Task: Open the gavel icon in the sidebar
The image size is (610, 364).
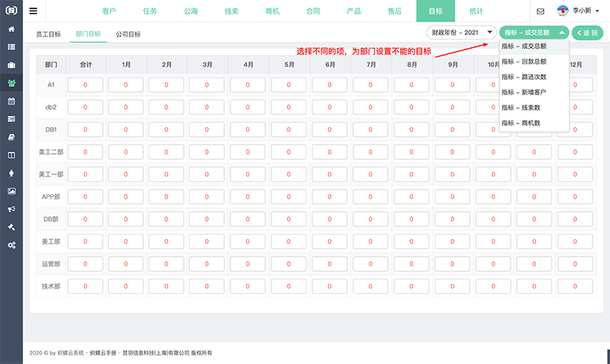Action: (x=11, y=227)
